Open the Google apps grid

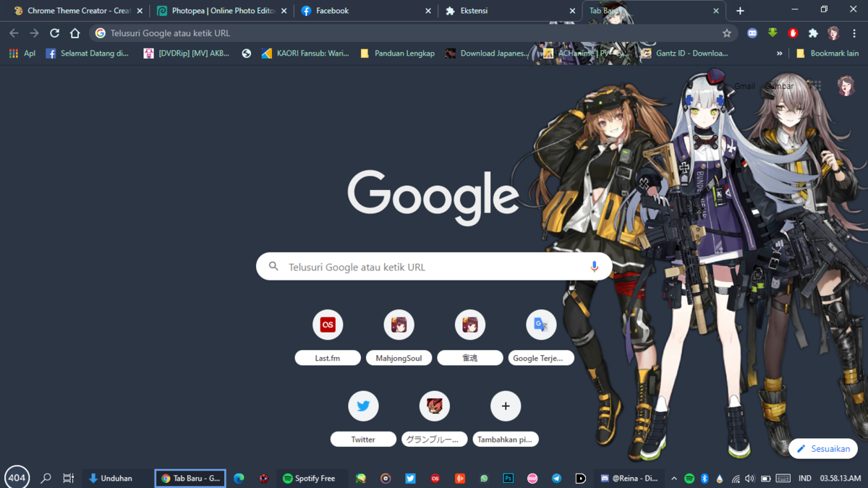815,86
